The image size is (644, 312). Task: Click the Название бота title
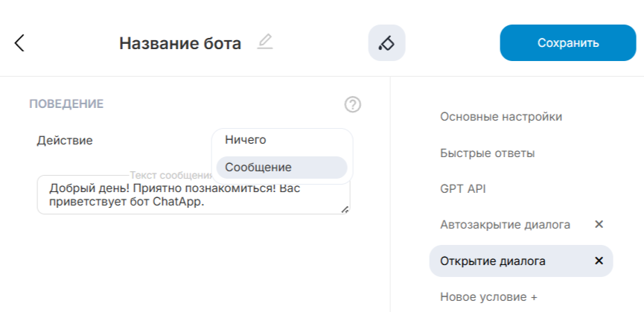pos(180,43)
